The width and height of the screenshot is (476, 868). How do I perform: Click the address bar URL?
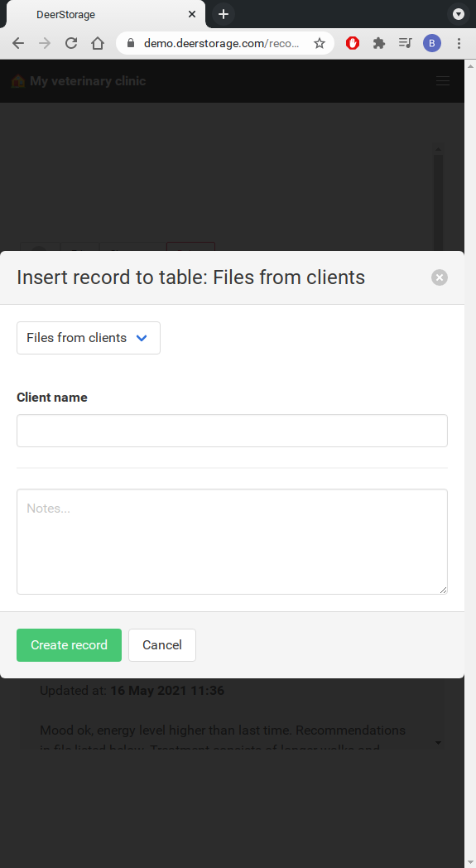coord(221,43)
